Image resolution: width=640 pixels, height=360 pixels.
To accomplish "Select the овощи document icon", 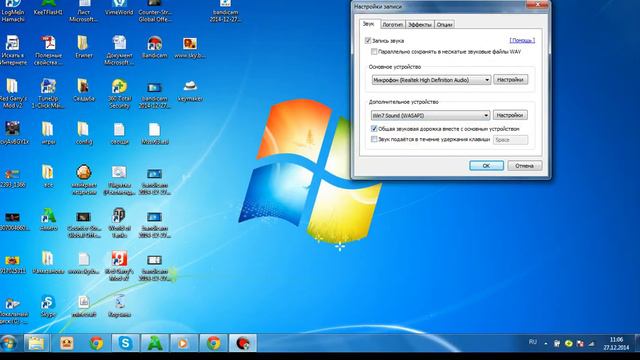I will point(119,134).
